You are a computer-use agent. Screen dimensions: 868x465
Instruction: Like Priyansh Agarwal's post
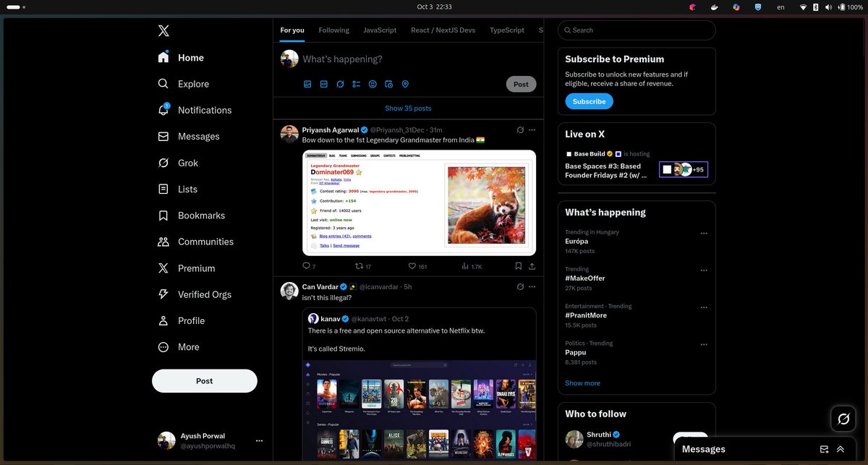click(x=417, y=266)
